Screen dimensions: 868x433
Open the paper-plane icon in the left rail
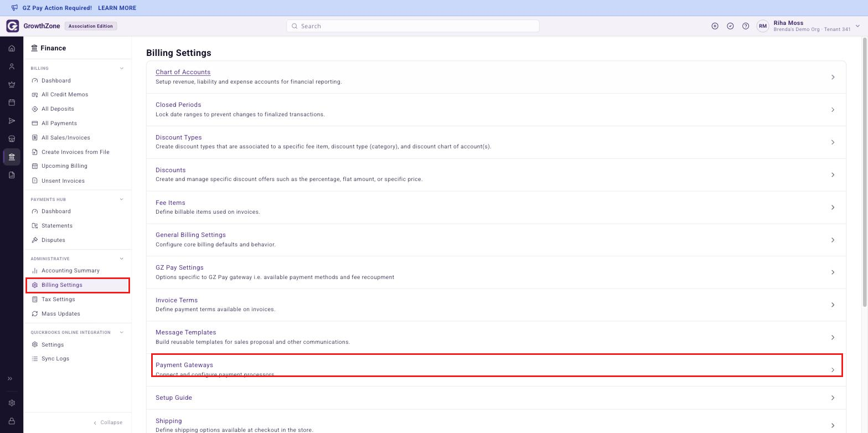point(12,121)
